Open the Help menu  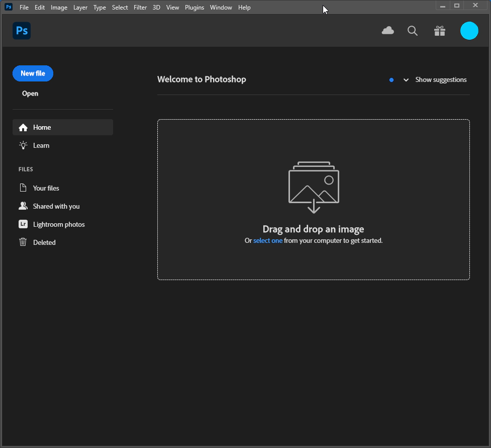coord(244,7)
